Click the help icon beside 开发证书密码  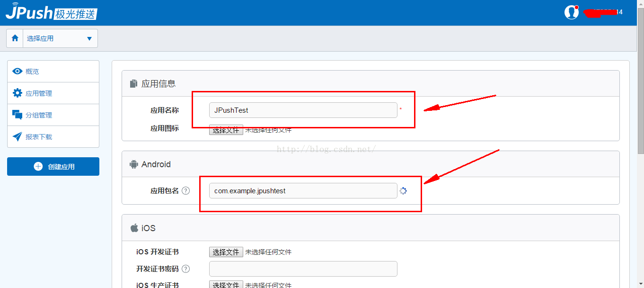(186, 269)
